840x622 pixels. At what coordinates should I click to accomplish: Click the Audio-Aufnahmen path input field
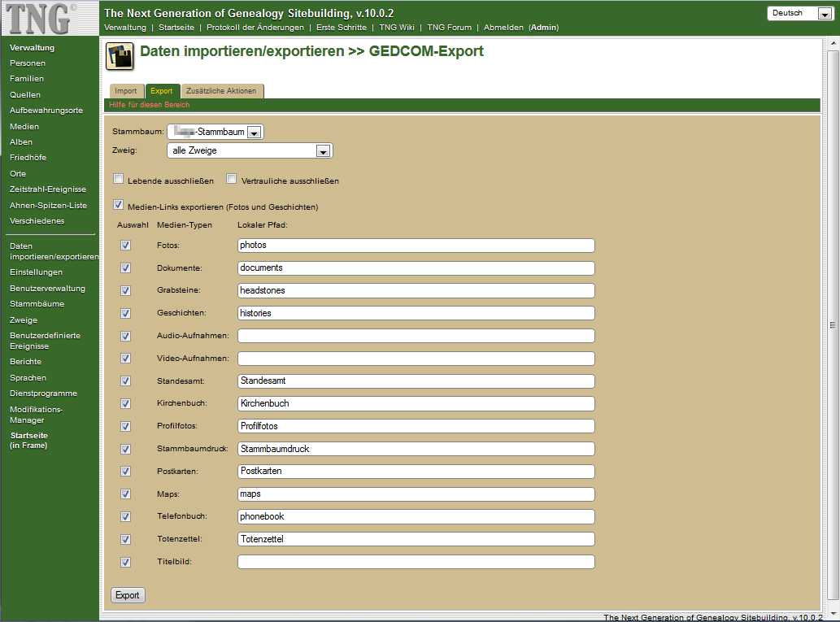click(x=416, y=336)
